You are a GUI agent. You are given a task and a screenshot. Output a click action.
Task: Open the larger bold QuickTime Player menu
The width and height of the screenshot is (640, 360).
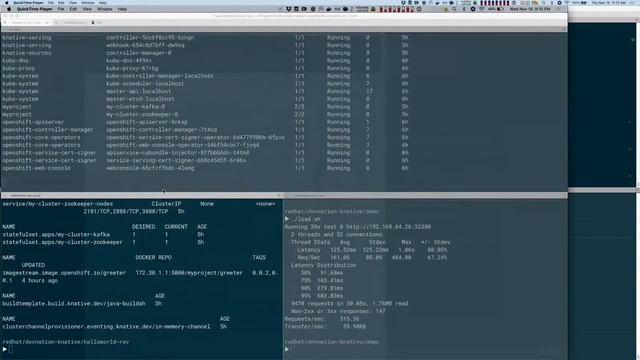35,9
